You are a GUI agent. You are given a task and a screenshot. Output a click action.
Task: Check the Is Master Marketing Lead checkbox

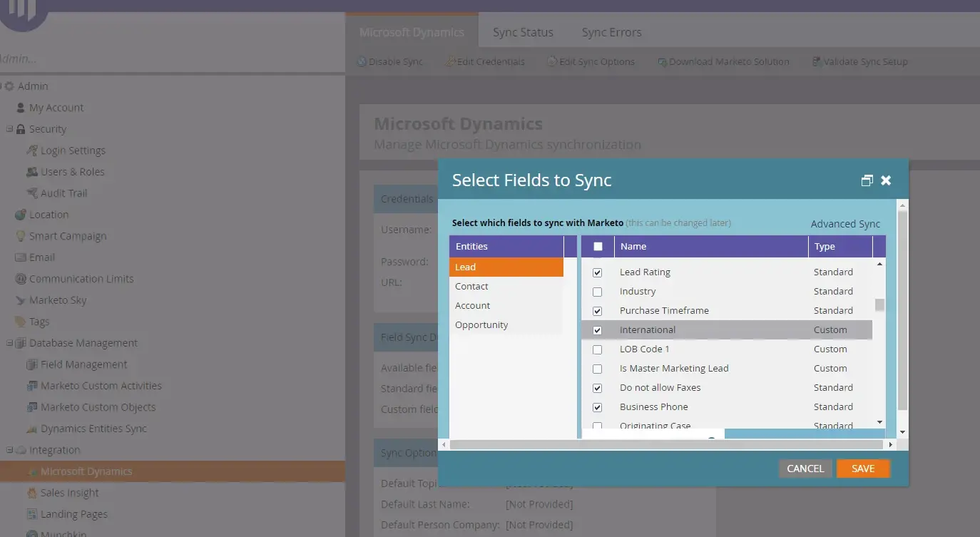(598, 369)
